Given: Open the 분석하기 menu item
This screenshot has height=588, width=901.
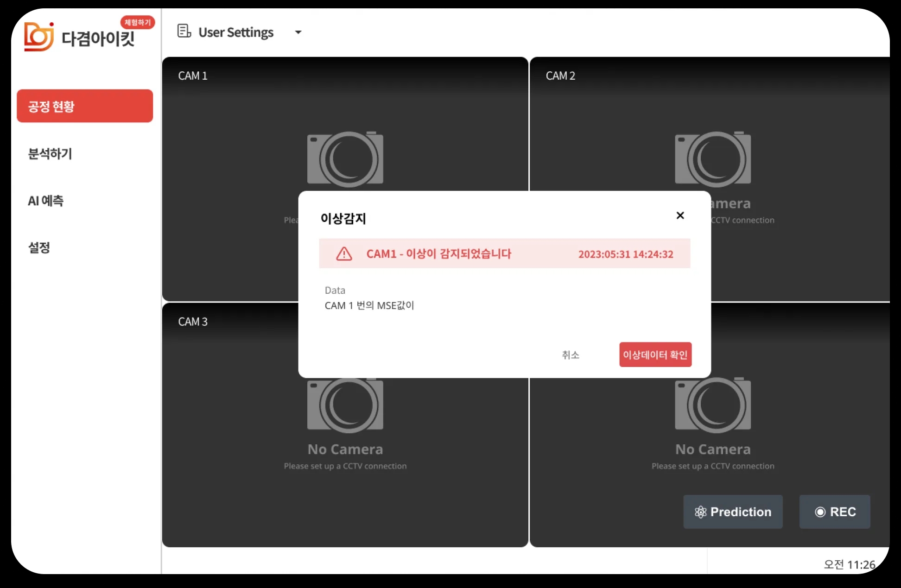Looking at the screenshot, I should click(50, 153).
